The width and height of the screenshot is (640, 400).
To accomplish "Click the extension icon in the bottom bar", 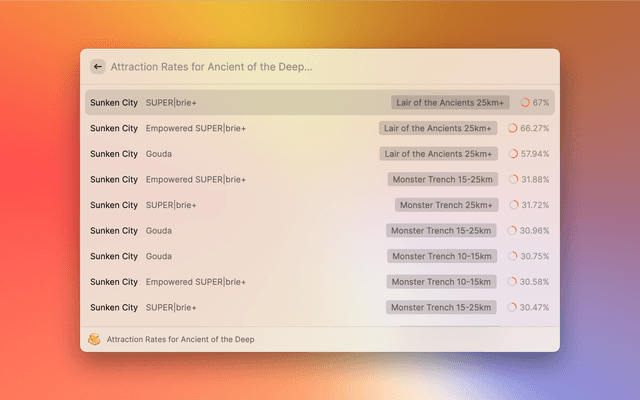I will (x=94, y=339).
